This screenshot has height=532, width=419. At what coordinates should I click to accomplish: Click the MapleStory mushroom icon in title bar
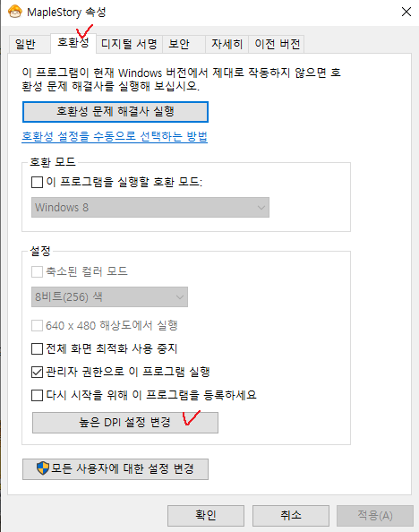point(15,12)
